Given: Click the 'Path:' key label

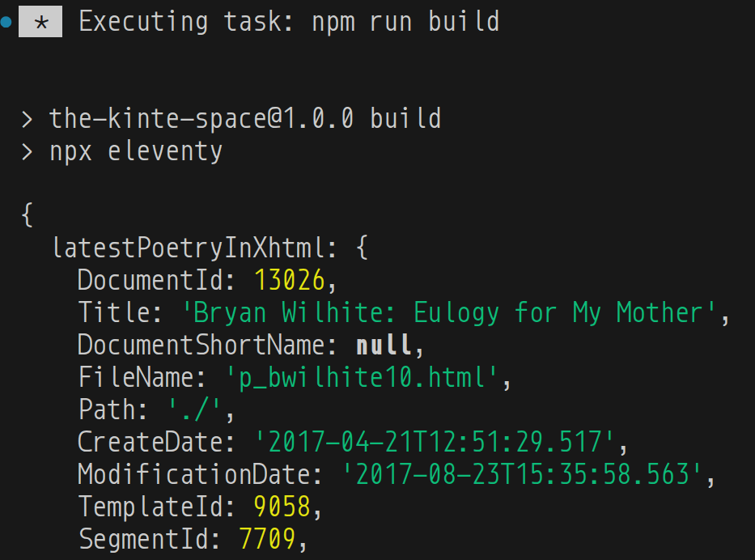Looking at the screenshot, I should (x=113, y=409).
